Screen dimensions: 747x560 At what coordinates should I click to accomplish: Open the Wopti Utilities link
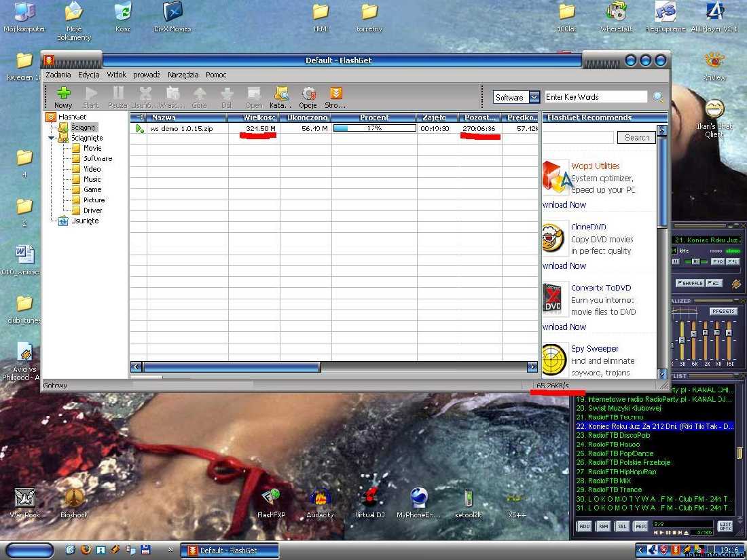(x=596, y=166)
